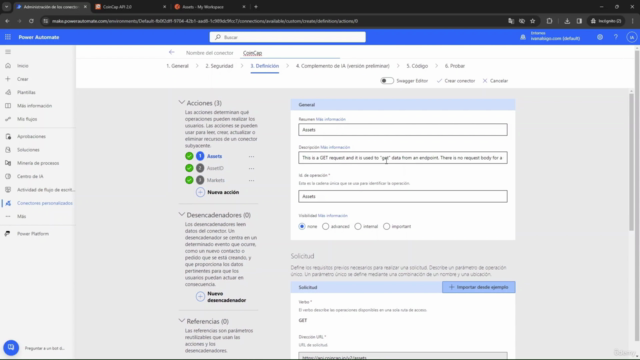Open Mis flujos in the sidebar

[x=27, y=119]
